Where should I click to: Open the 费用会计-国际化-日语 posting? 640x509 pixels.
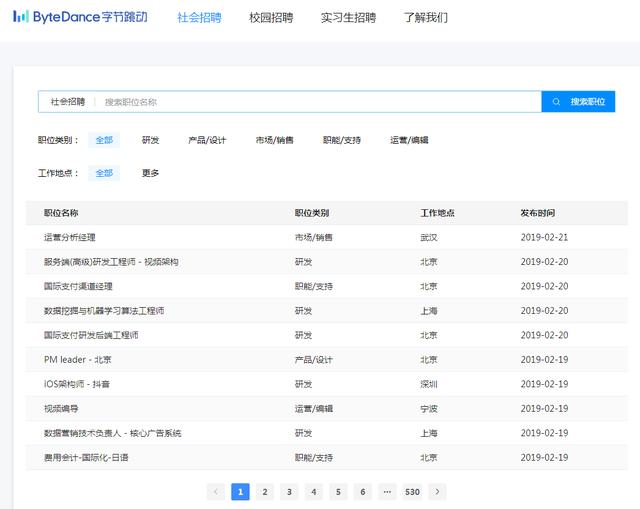tap(86, 458)
